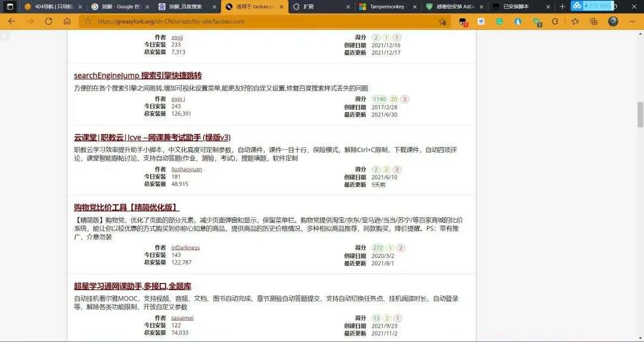The width and height of the screenshot is (644, 342).
Task: Click total installs value 48,915
Action: click(180, 184)
